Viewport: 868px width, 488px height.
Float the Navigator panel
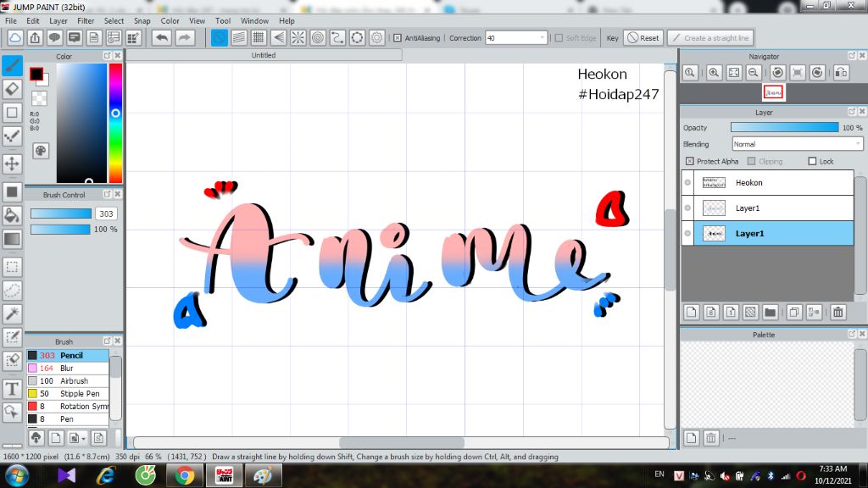click(851, 56)
